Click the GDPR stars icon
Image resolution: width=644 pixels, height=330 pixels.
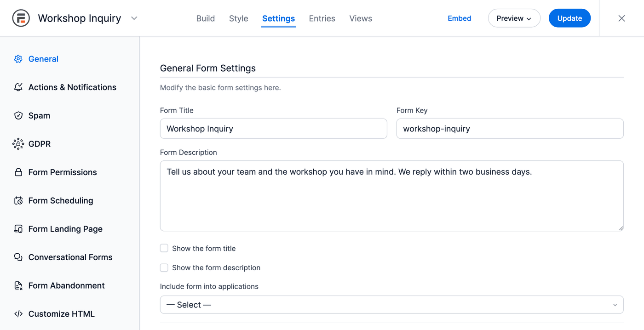pos(18,144)
